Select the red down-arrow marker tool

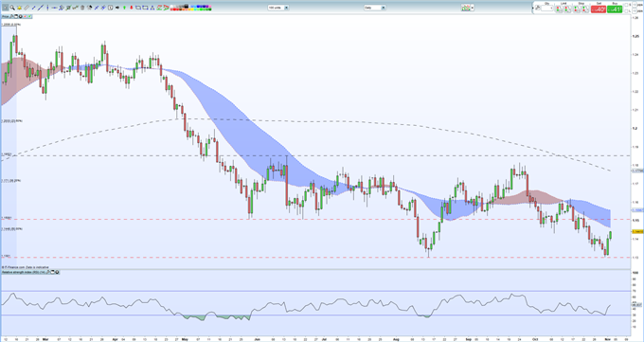click(x=132, y=8)
